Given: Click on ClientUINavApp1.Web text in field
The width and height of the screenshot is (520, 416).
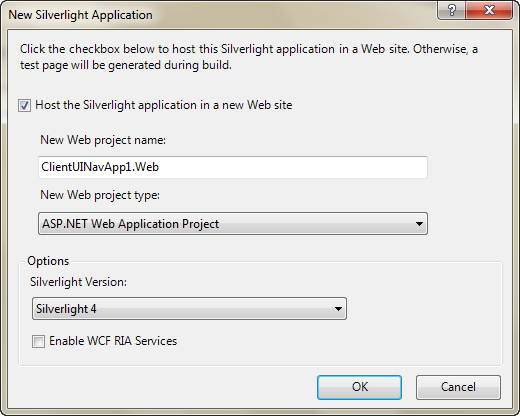Looking at the screenshot, I should [100, 167].
